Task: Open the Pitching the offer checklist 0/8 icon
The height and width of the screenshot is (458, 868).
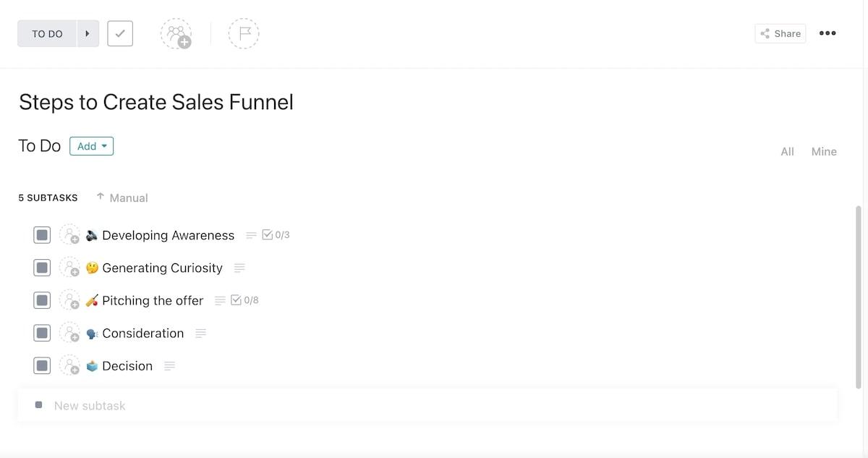Action: pyautogui.click(x=244, y=300)
